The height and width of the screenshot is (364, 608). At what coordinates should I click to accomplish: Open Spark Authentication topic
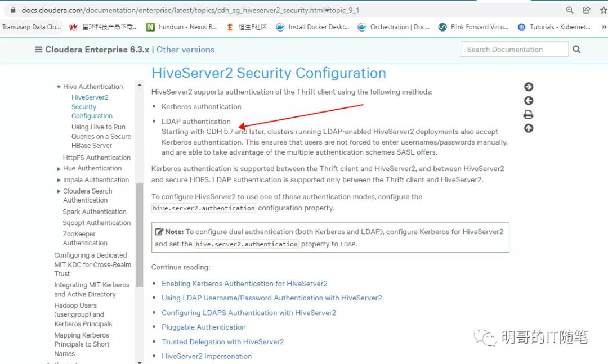click(95, 212)
